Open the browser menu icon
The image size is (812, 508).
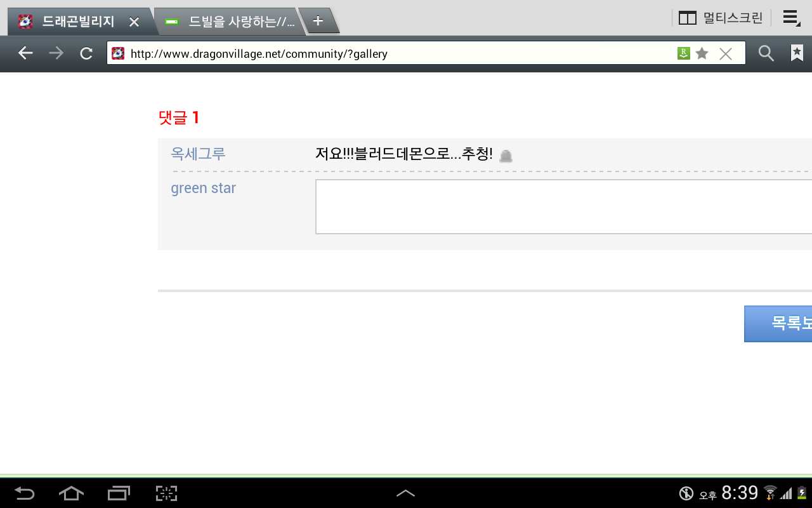coord(791,18)
